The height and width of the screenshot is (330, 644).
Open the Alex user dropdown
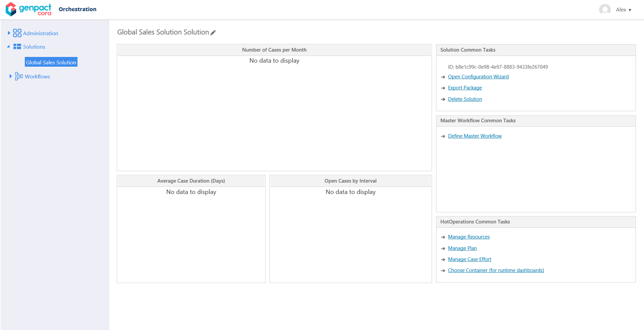coord(624,10)
